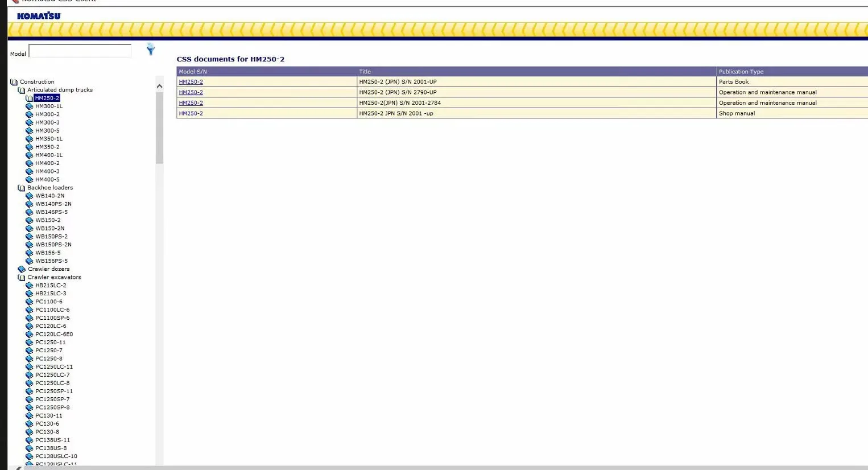Click the book icon beside HB215LC-2
868x470 pixels.
[x=30, y=286]
